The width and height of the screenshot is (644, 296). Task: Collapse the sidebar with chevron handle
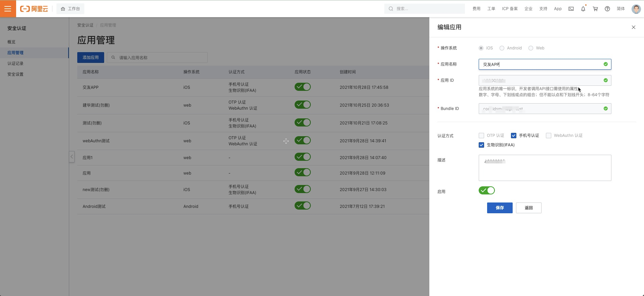pyautogui.click(x=72, y=157)
